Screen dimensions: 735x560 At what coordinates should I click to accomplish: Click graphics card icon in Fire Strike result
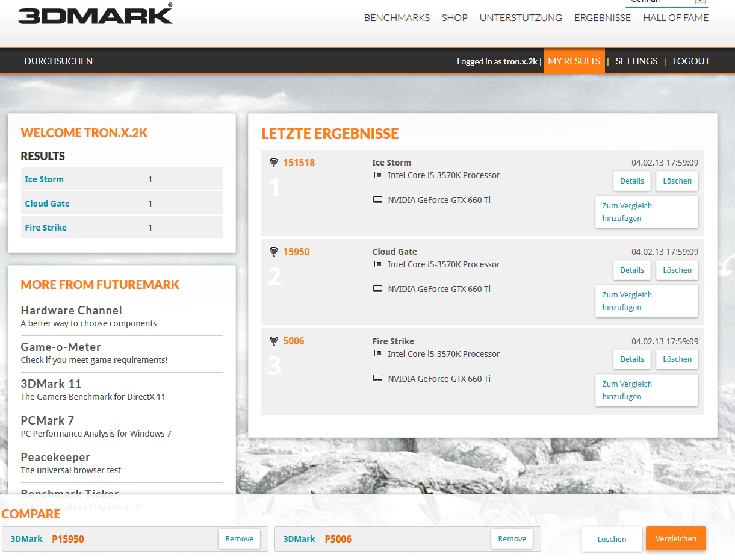pos(378,379)
